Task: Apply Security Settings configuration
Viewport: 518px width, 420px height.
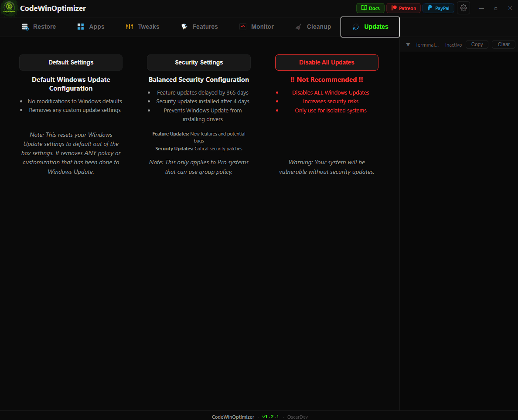Action: (x=199, y=62)
